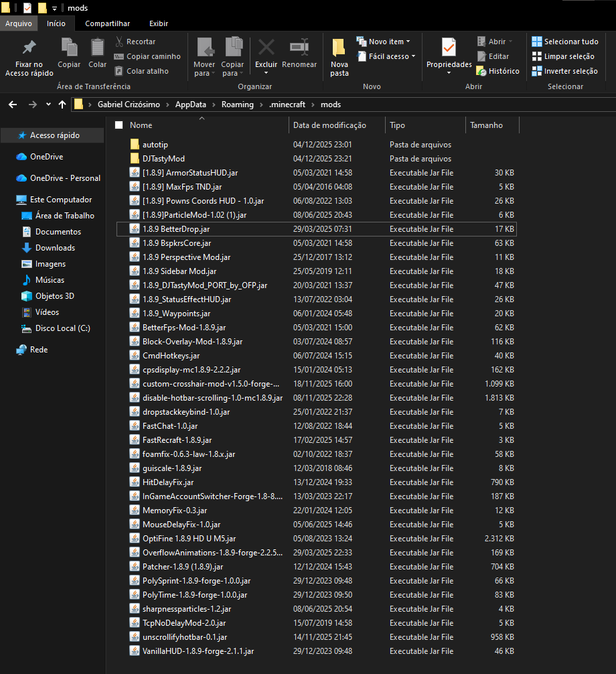Expand the Abrir dropdown arrow
The width and height of the screenshot is (616, 674).
click(x=510, y=42)
